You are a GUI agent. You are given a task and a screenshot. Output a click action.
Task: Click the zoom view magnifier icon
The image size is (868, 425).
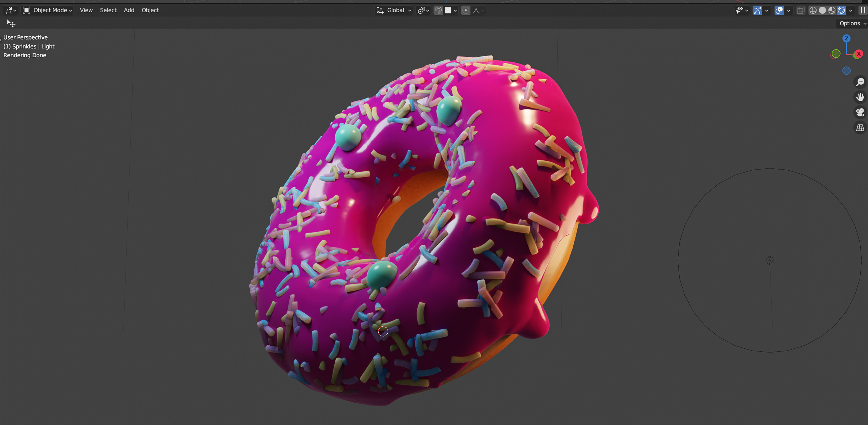pos(860,82)
